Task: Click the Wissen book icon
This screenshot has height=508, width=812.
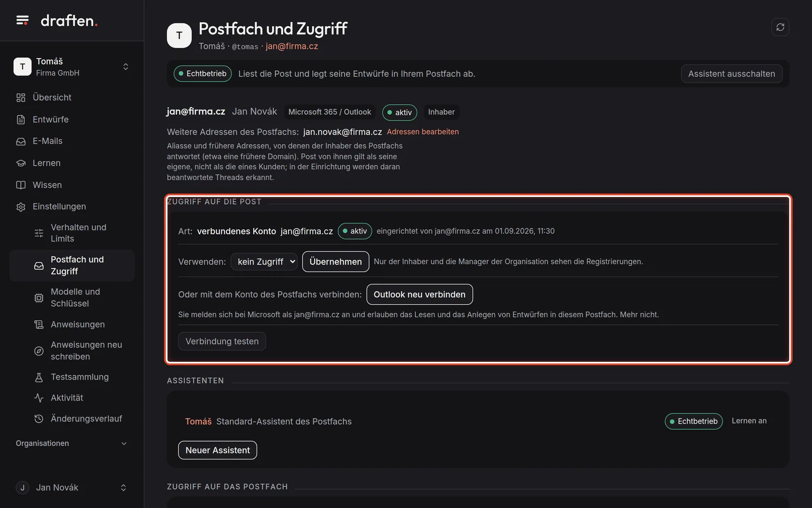Action: [21, 185]
